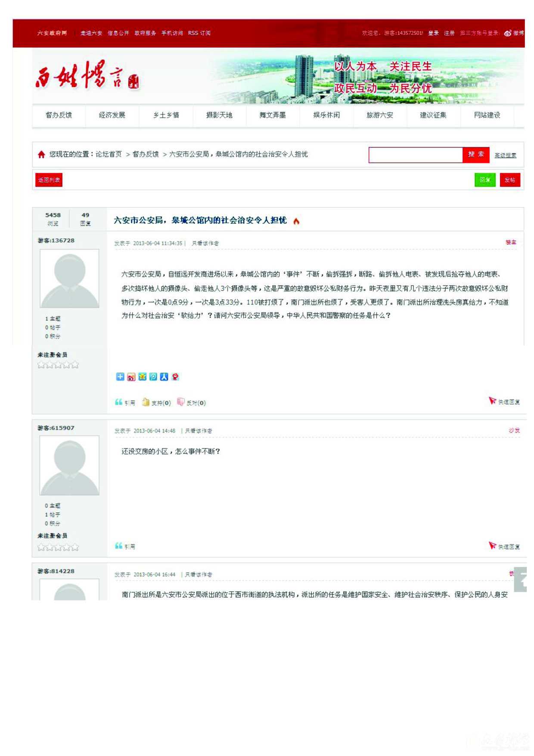Open the 娱乐休闲 navigation tab
This screenshot has width=534, height=756.
click(326, 115)
